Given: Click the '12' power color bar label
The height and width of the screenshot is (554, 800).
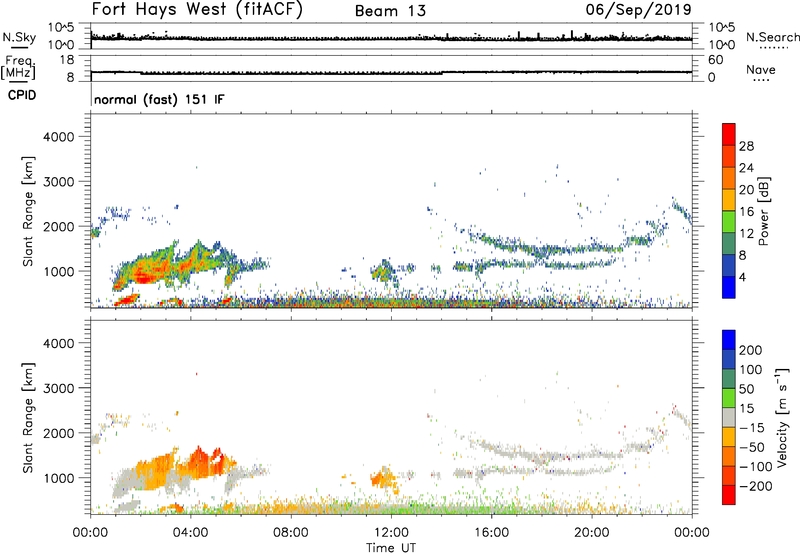Looking at the screenshot, I should (x=746, y=234).
